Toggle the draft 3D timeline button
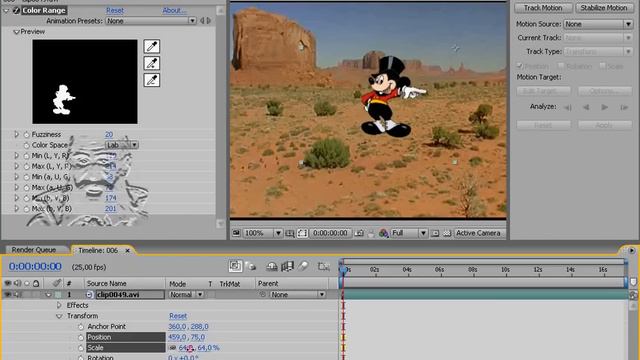 tap(251, 266)
